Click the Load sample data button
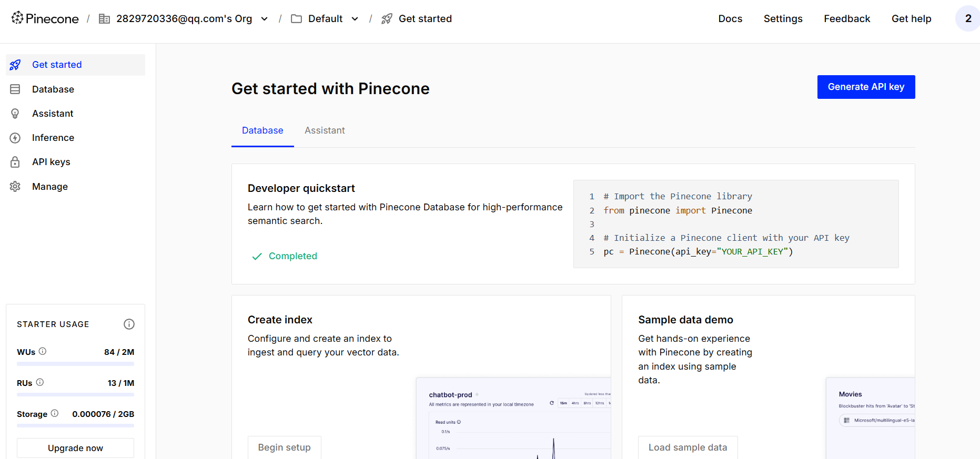The image size is (980, 459). point(688,447)
